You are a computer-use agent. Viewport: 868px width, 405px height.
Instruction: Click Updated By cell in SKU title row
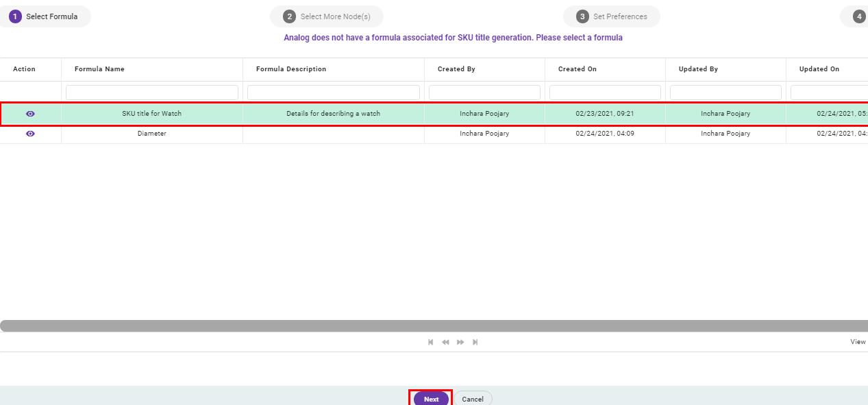pos(726,114)
